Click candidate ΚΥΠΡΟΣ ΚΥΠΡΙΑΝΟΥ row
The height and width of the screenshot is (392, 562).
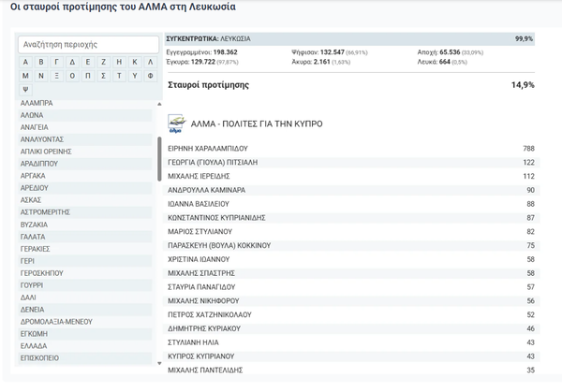(351, 356)
